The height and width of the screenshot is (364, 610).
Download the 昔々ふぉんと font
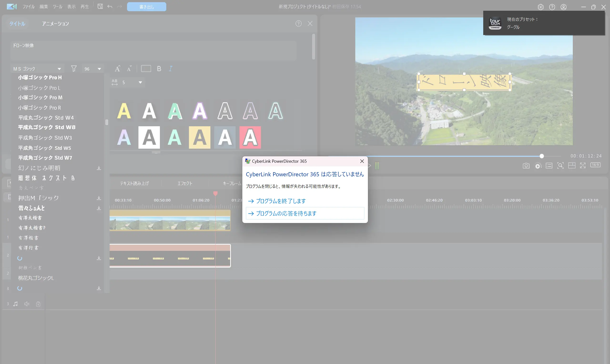tap(99, 208)
